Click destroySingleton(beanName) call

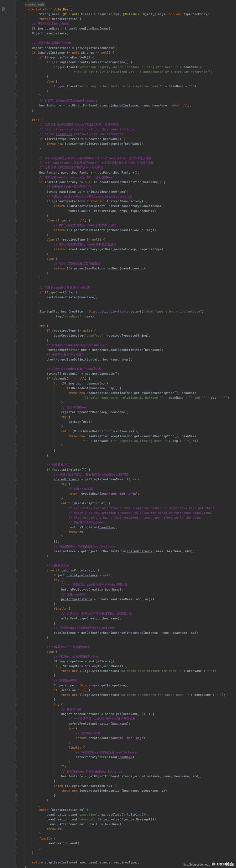92,527
